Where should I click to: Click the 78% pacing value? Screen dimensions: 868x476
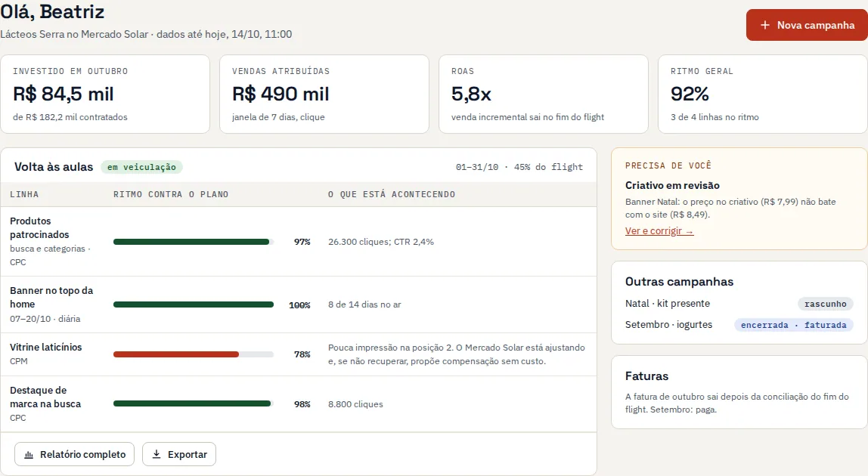[302, 354]
